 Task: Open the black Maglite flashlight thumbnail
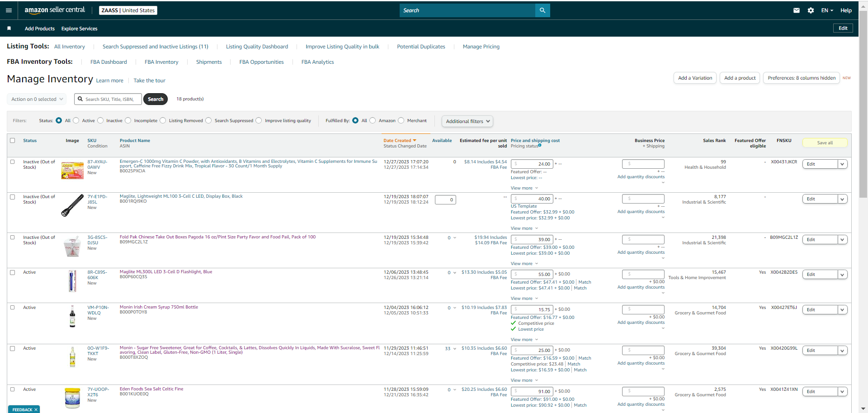click(72, 206)
